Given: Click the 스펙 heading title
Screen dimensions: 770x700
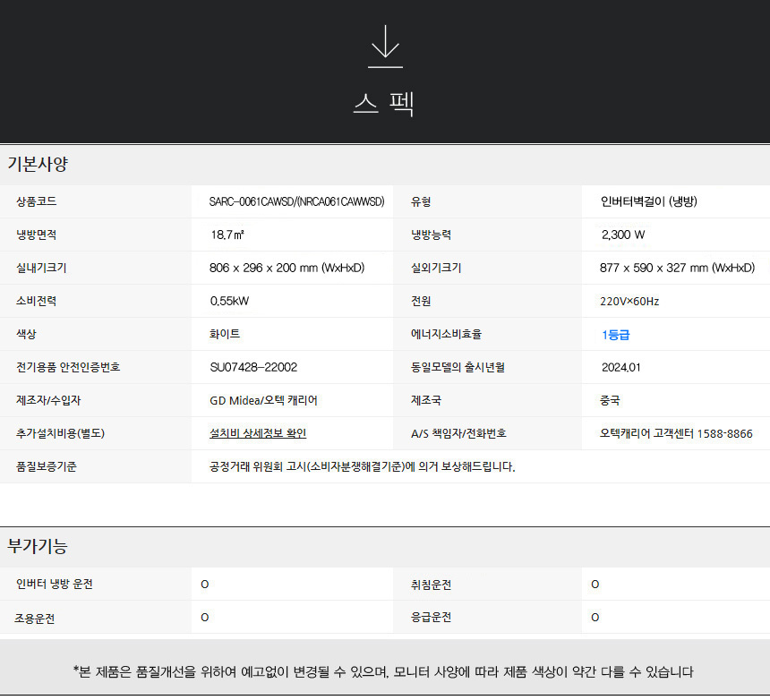Looking at the screenshot, I should coord(384,104).
